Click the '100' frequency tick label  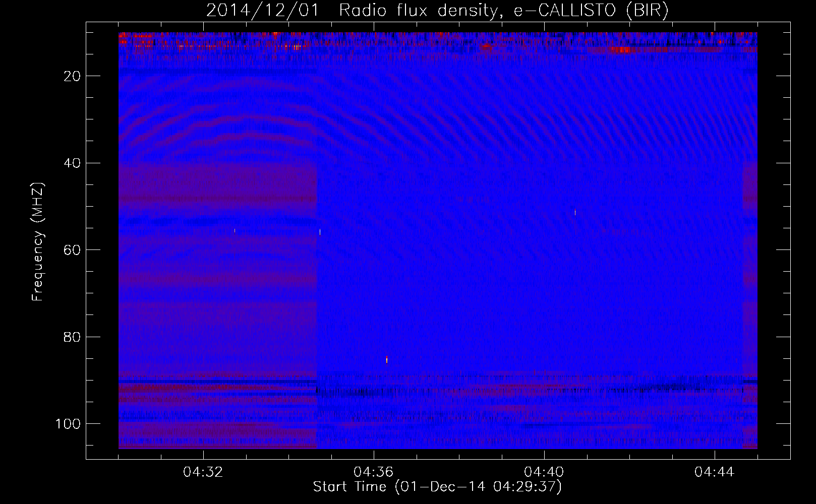click(69, 424)
